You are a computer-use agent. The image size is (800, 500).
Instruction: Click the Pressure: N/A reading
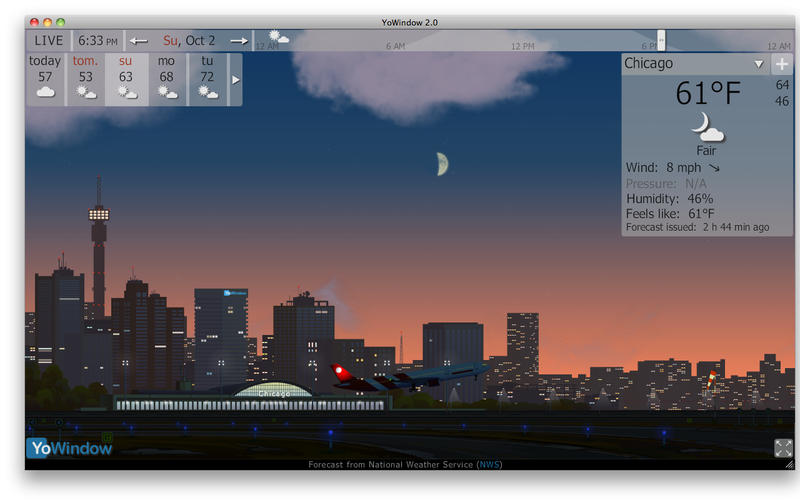pyautogui.click(x=666, y=184)
